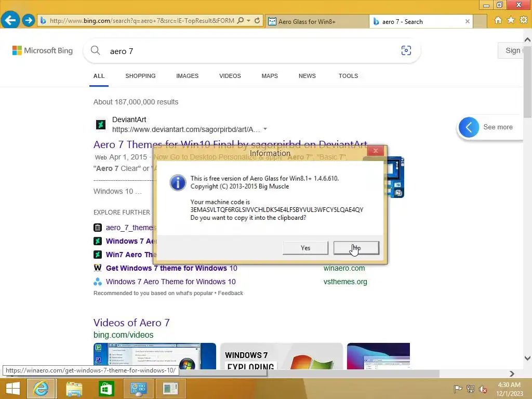
Task: Open the Windows Start button
Action: click(13, 389)
